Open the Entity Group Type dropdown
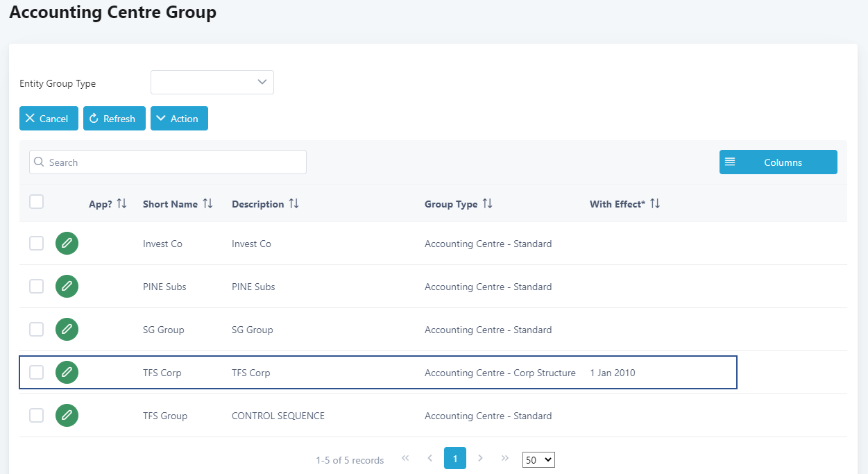 click(x=212, y=82)
